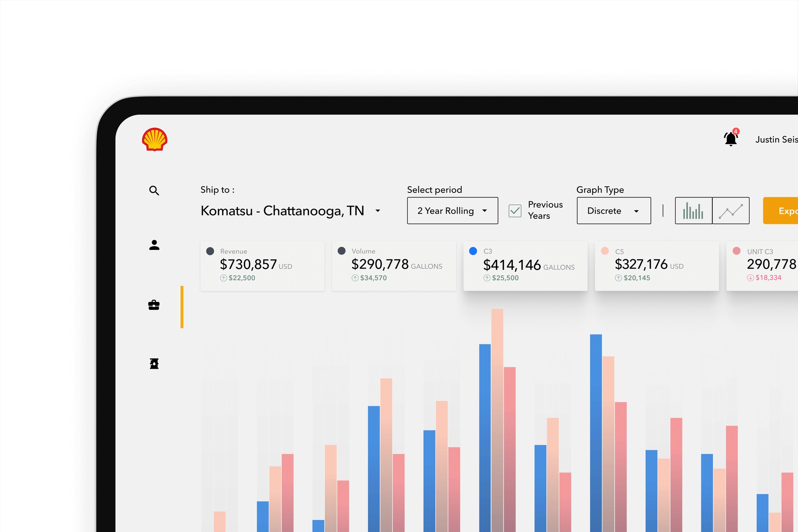This screenshot has width=798, height=532.
Task: Open notifications bell with badge
Action: [731, 139]
